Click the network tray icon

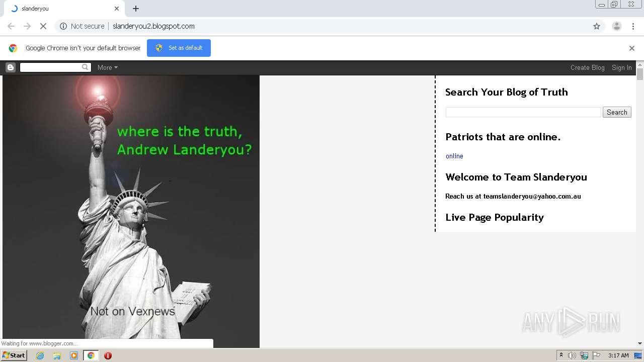point(584,355)
